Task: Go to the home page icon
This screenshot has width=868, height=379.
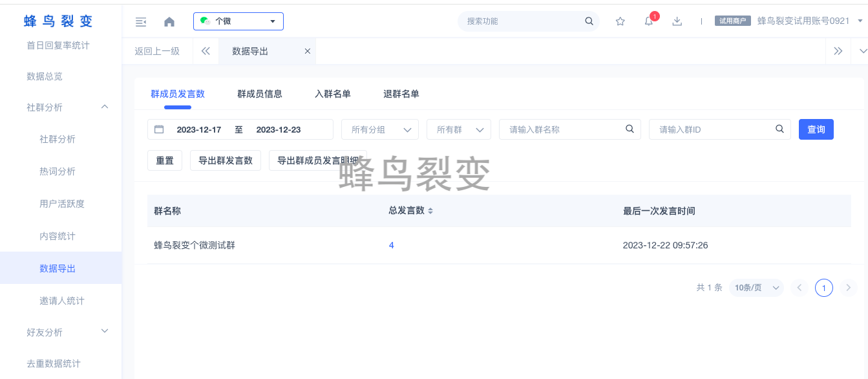Action: [169, 22]
